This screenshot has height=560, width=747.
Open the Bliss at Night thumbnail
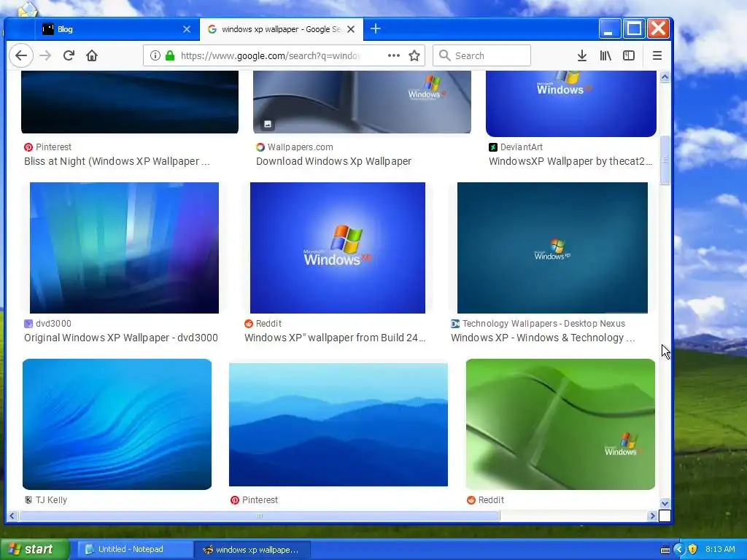coord(130,102)
